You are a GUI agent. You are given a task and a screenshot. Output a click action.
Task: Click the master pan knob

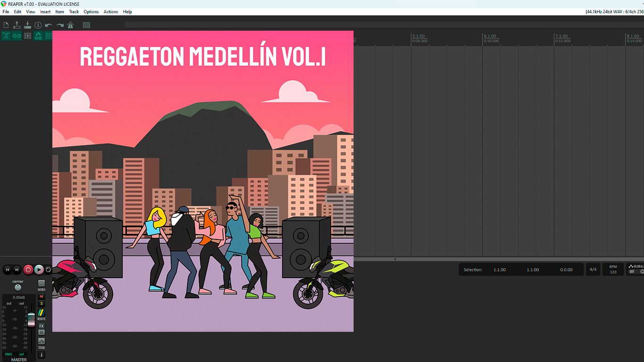(18, 288)
